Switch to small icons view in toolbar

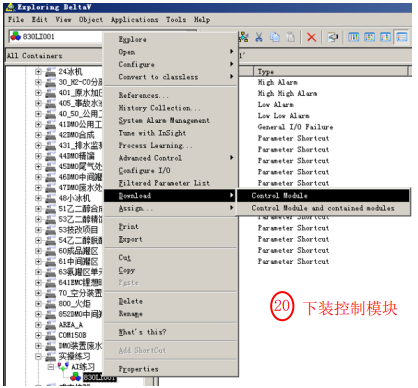click(369, 37)
